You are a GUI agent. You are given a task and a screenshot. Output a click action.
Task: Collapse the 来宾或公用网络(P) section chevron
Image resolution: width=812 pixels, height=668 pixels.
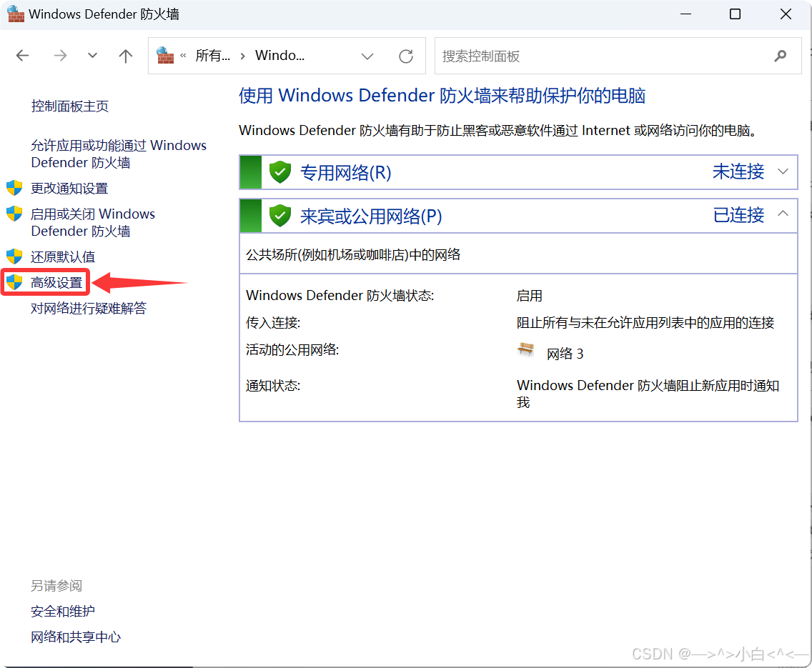pyautogui.click(x=783, y=213)
